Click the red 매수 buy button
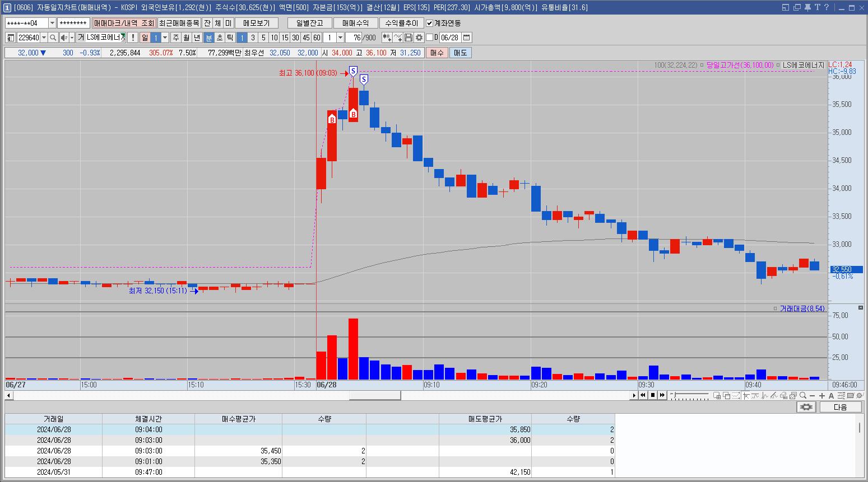 point(437,53)
